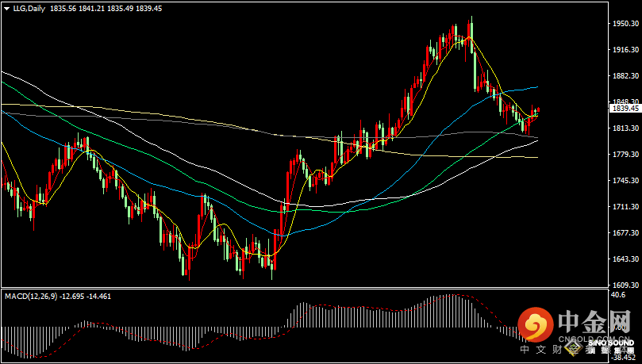642x364 pixels.
Task: Click the 1745.30 price axis label
Action: pos(625,181)
